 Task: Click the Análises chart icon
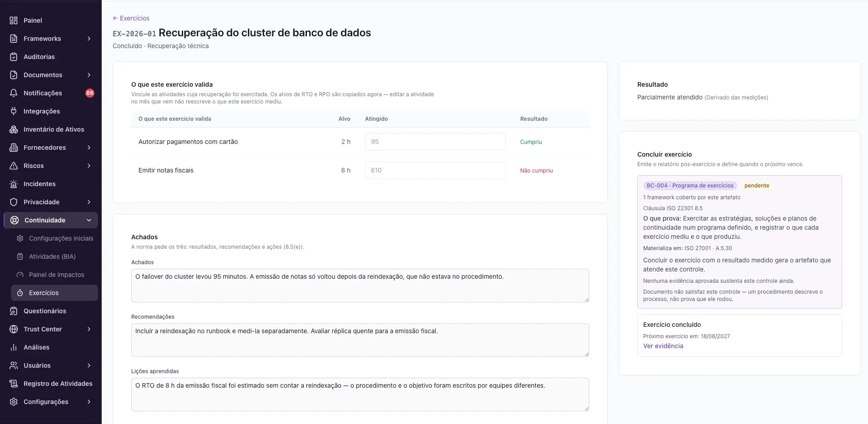click(x=14, y=347)
